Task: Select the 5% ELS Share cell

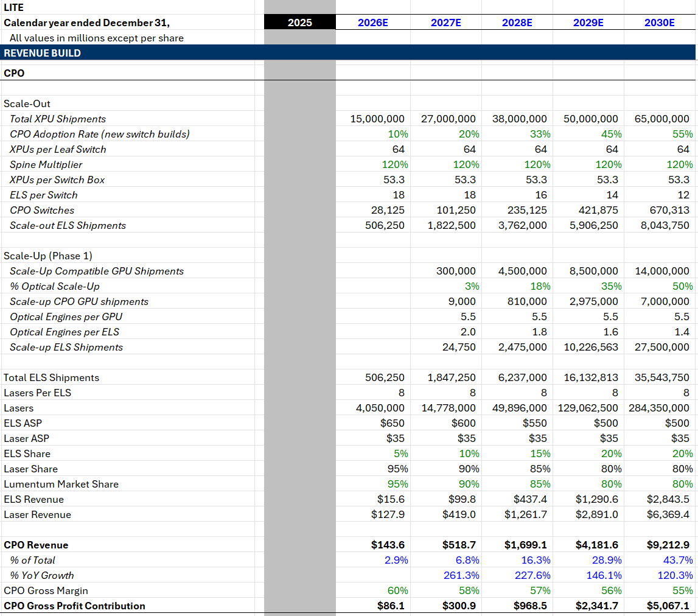Action: [400, 453]
